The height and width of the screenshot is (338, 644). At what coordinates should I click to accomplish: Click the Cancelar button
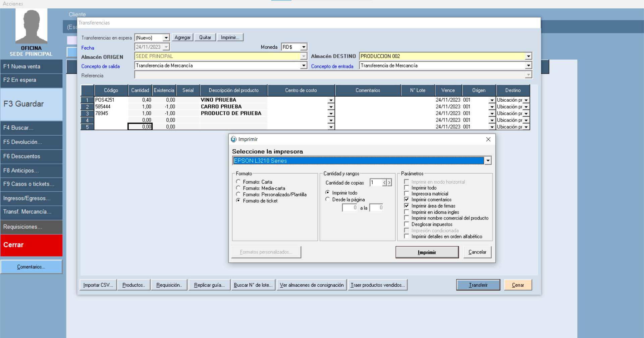point(477,252)
